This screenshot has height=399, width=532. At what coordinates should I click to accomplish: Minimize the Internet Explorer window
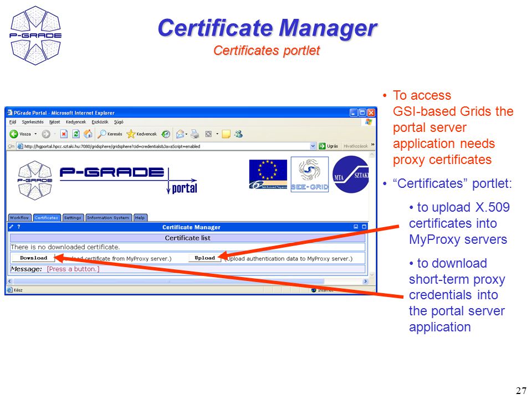[354, 112]
